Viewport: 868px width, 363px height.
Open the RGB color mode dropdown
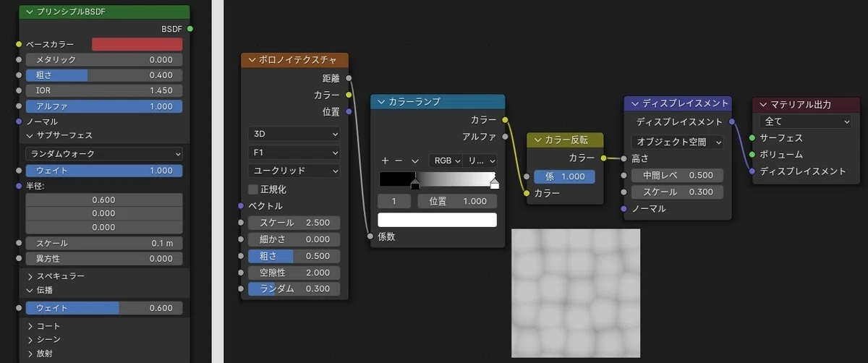coord(446,161)
